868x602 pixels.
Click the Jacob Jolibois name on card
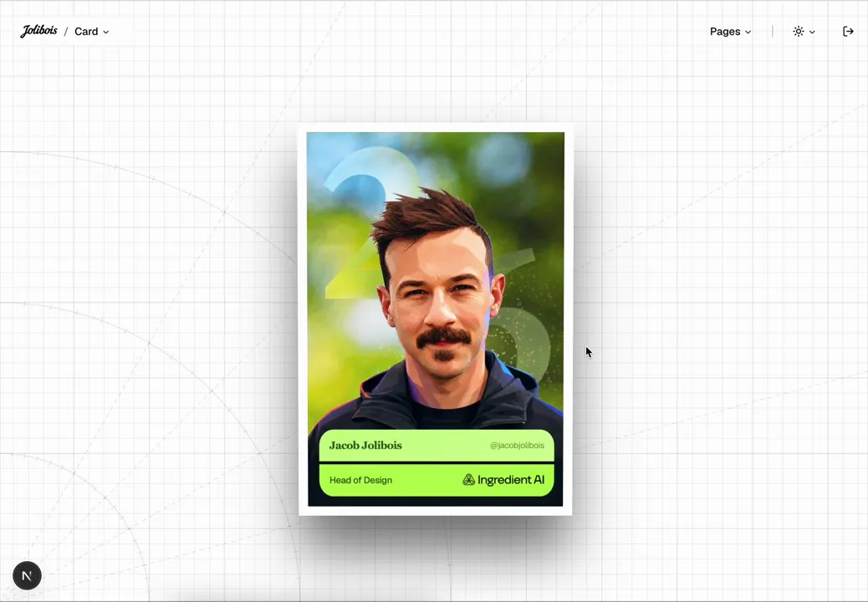365,446
